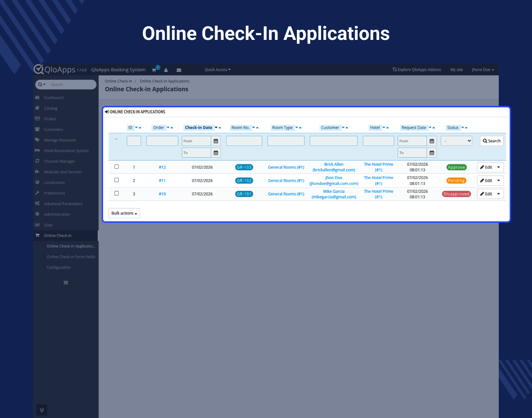532x418 pixels.
Task: Expand Edit dropdown arrow for order #10
Action: (x=498, y=194)
